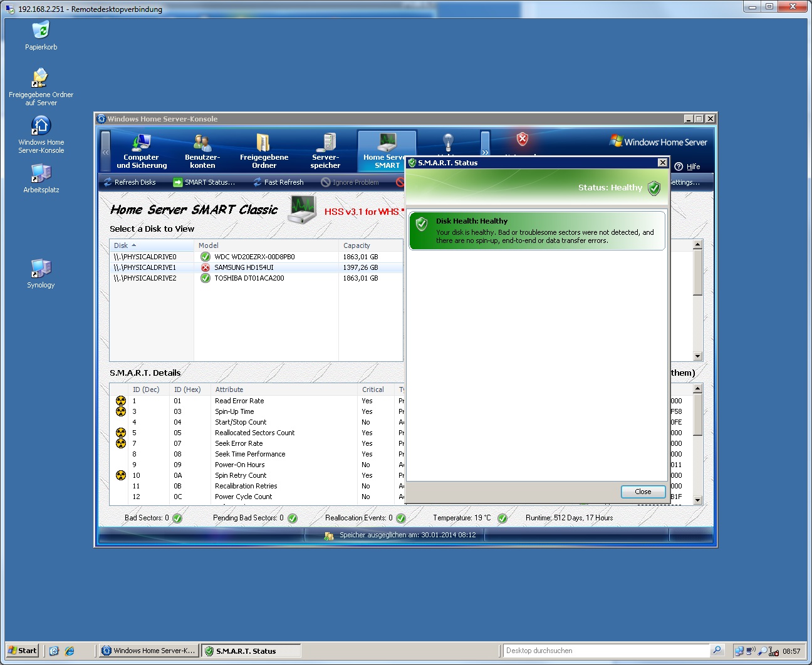Sort S.M.A.R.T. details by ID (Dec)
The image size is (812, 665).
149,389
